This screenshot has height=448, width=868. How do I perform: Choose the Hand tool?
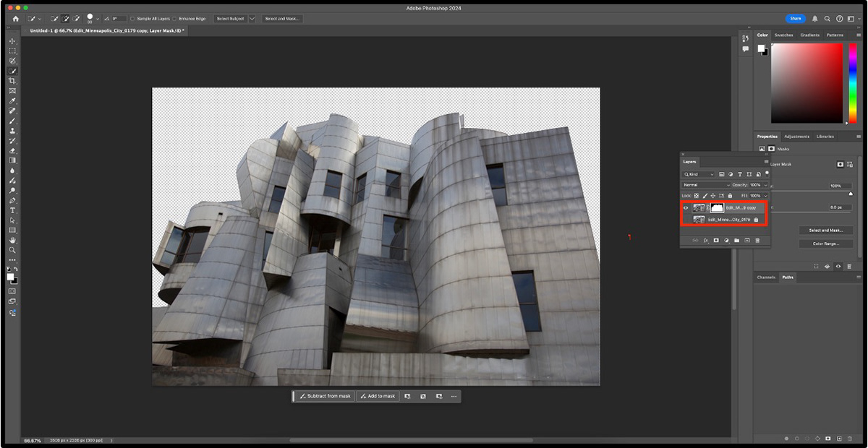point(12,240)
